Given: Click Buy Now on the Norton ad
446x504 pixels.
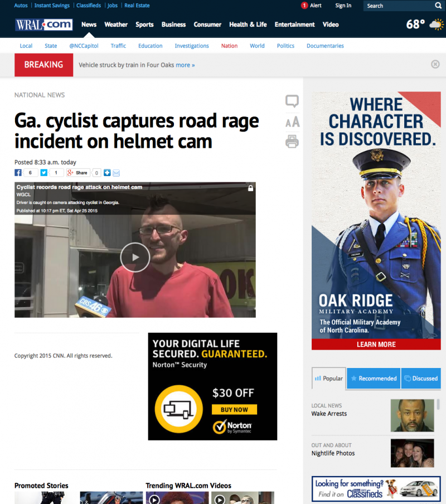Looking at the screenshot, I should click(x=234, y=409).
